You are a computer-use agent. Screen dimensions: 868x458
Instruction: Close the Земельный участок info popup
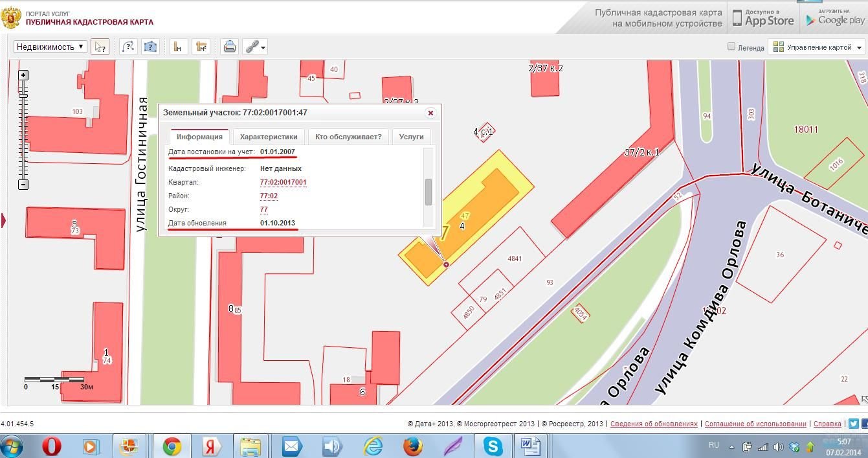coord(430,113)
